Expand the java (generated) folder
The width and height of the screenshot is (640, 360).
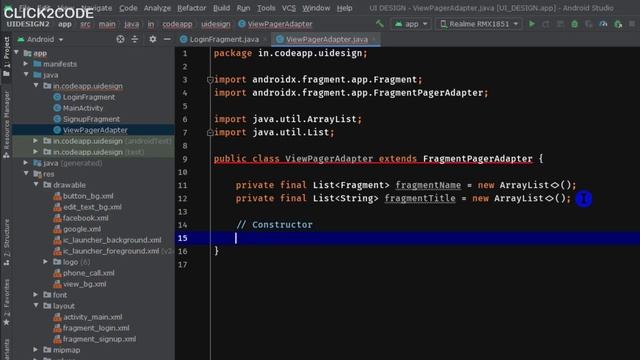pyautogui.click(x=26, y=163)
